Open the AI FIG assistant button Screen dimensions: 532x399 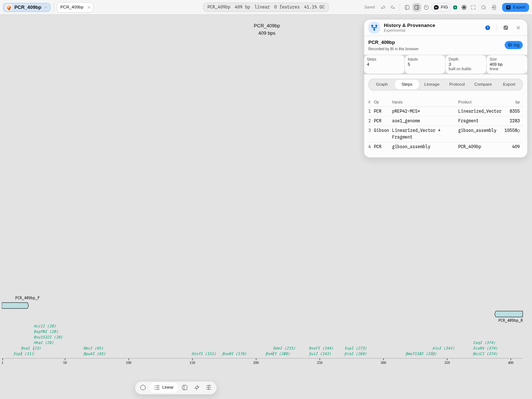441,7
